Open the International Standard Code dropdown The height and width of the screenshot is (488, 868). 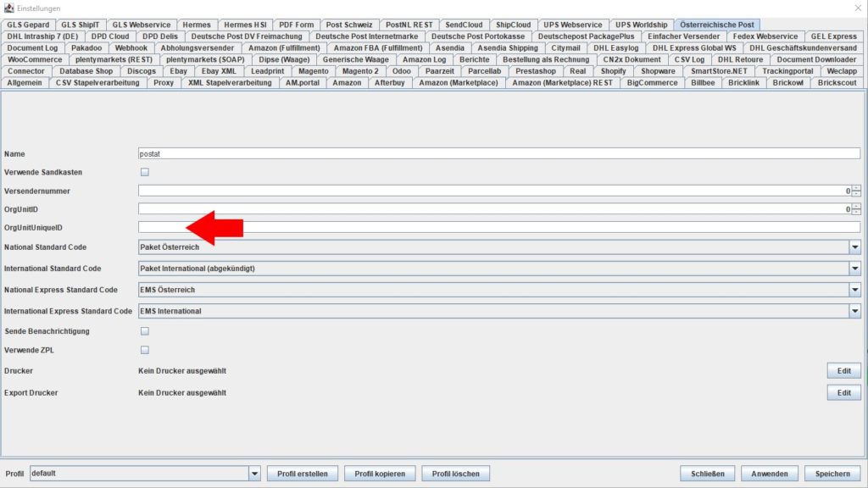[854, 269]
